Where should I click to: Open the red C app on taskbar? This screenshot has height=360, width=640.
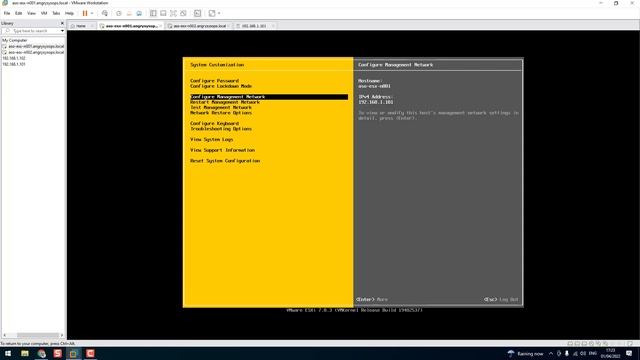coord(90,353)
